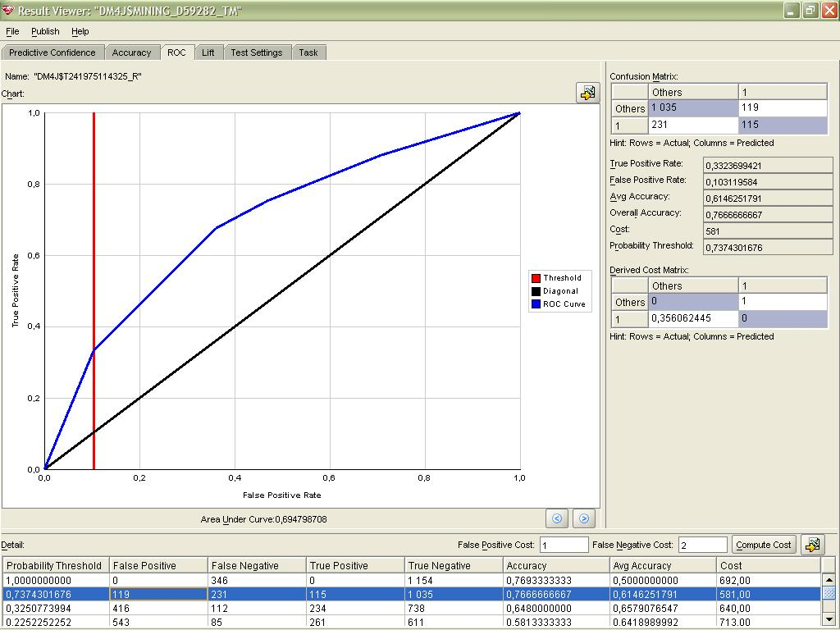Switch to the Accuracy tab
The image size is (840, 630).
click(131, 52)
